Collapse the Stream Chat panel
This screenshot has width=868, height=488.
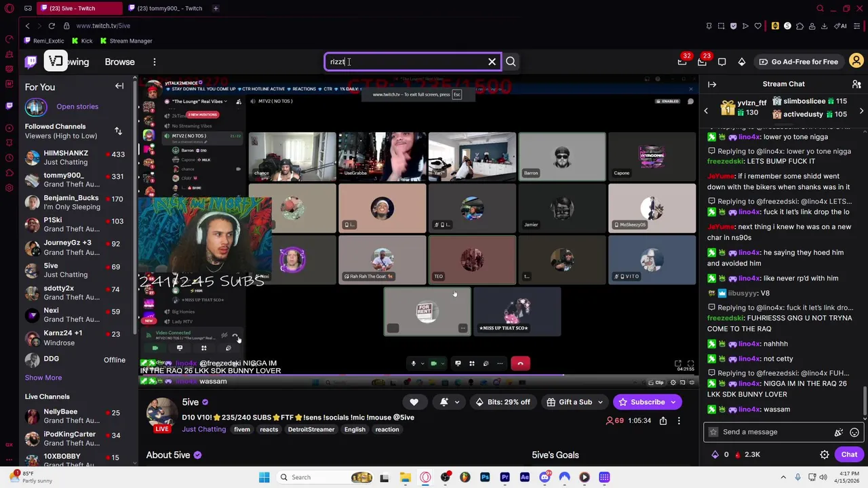712,84
